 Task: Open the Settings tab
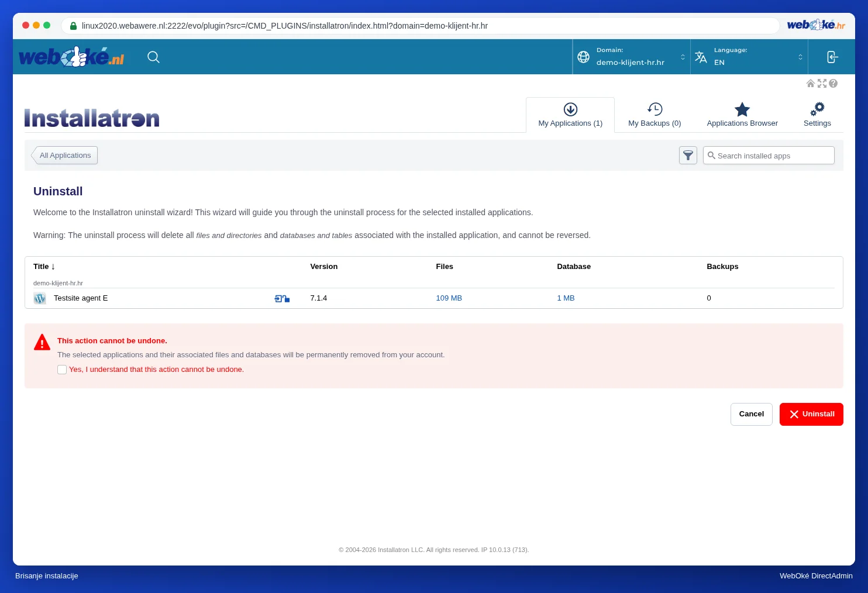tap(817, 115)
